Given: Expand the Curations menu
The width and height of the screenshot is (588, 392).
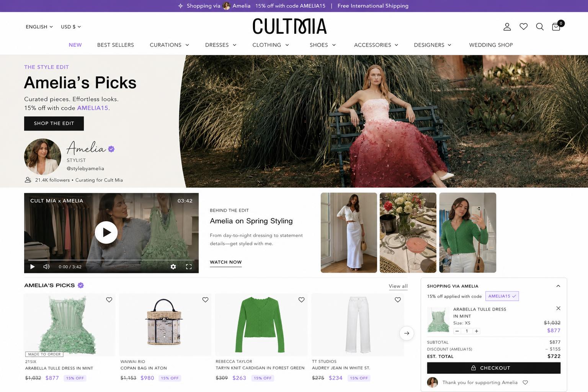Looking at the screenshot, I should (169, 45).
